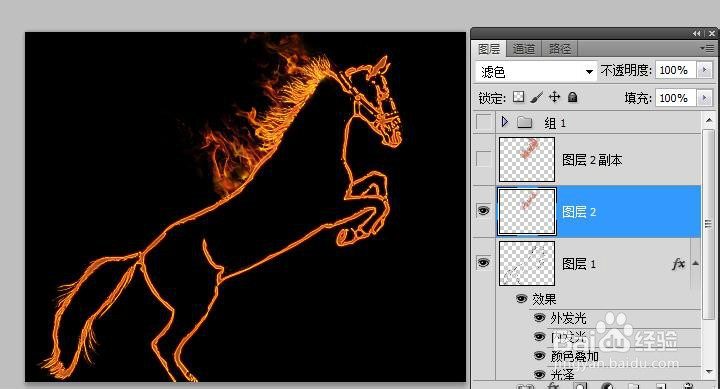This screenshot has height=389, width=720.
Task: Click the layers scrollbar down arrow
Action: tap(709, 372)
